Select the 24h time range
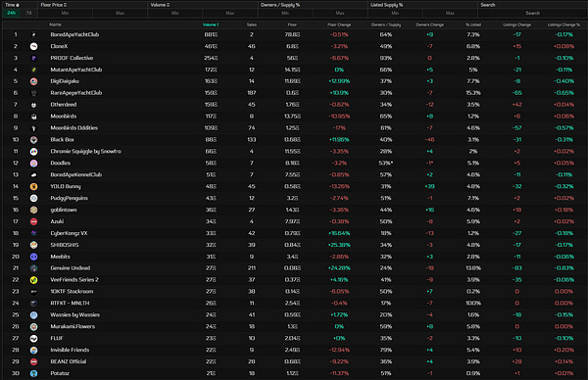The height and width of the screenshot is (380, 588). (x=11, y=13)
